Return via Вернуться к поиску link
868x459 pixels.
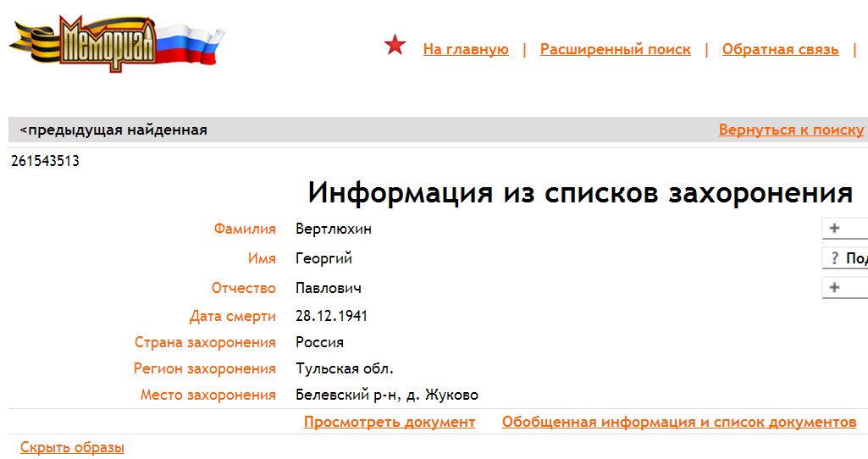coord(791,130)
